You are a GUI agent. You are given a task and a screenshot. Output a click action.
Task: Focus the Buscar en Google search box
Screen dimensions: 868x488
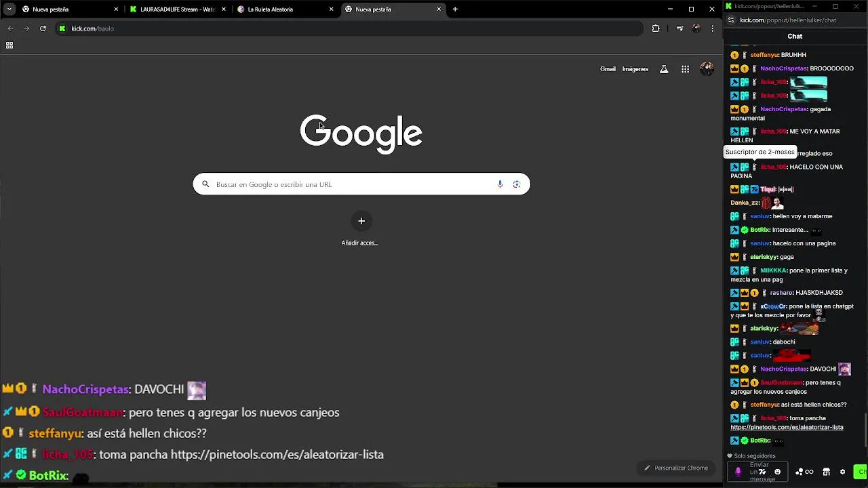pyautogui.click(x=361, y=184)
